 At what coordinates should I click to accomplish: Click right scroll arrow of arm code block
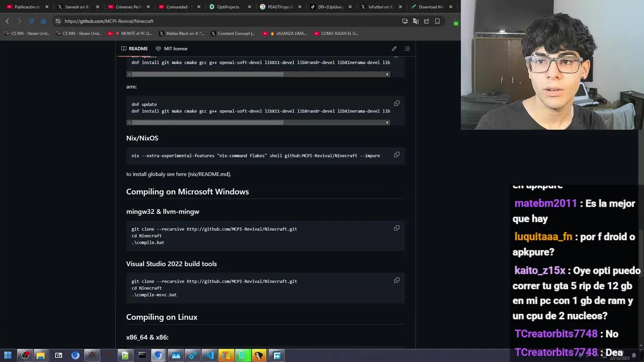pos(387,123)
